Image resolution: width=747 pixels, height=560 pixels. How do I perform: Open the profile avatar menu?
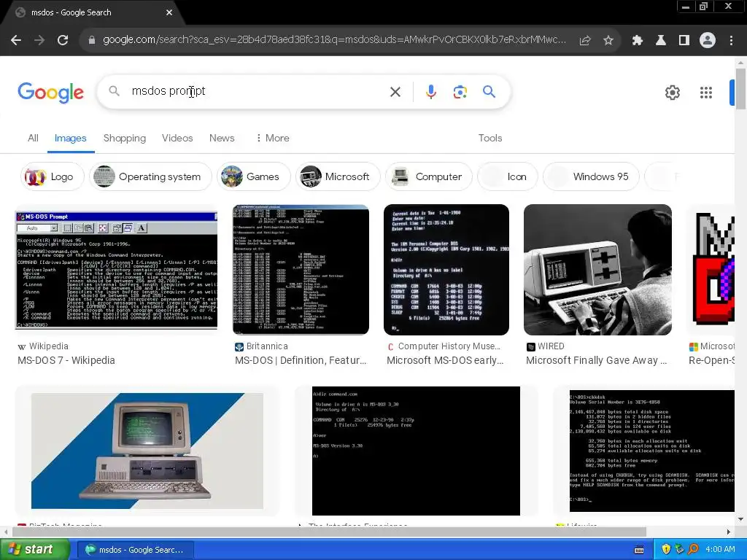point(708,41)
